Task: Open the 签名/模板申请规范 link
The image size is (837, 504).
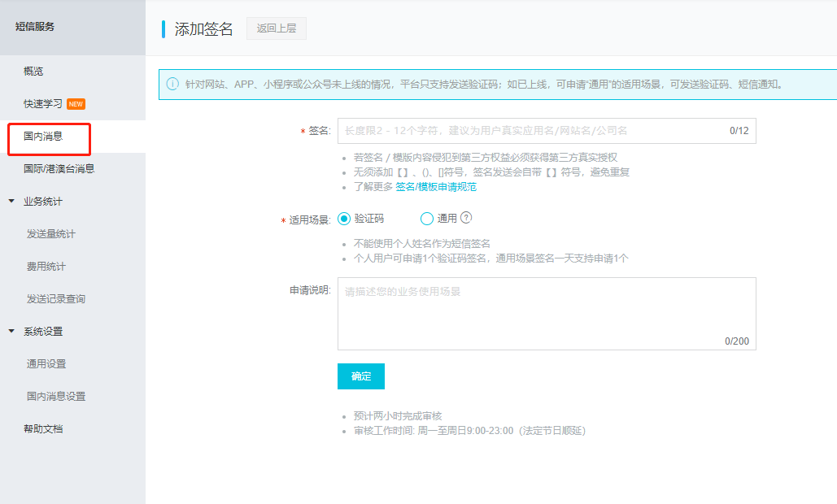Action: (x=436, y=187)
